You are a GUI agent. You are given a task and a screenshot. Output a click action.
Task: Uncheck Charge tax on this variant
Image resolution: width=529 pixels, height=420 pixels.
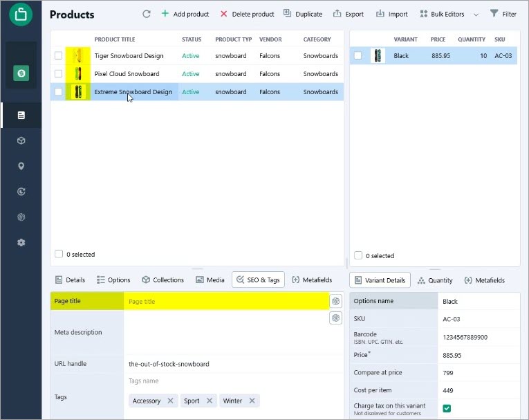(x=447, y=408)
